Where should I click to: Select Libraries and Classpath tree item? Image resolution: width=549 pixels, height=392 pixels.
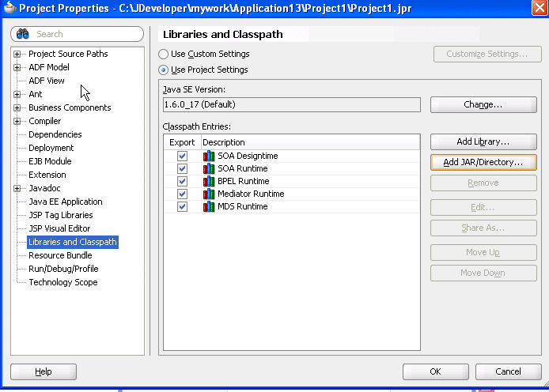pos(73,242)
